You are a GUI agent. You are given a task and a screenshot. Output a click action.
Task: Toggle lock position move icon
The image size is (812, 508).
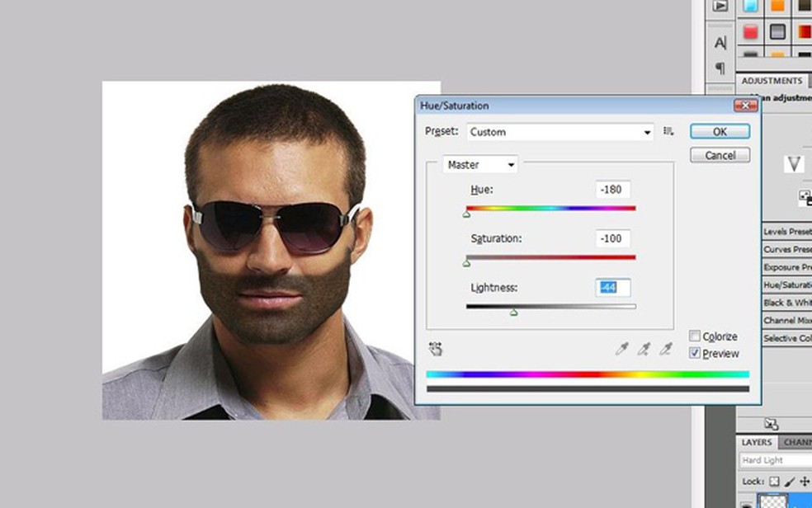coord(805,482)
